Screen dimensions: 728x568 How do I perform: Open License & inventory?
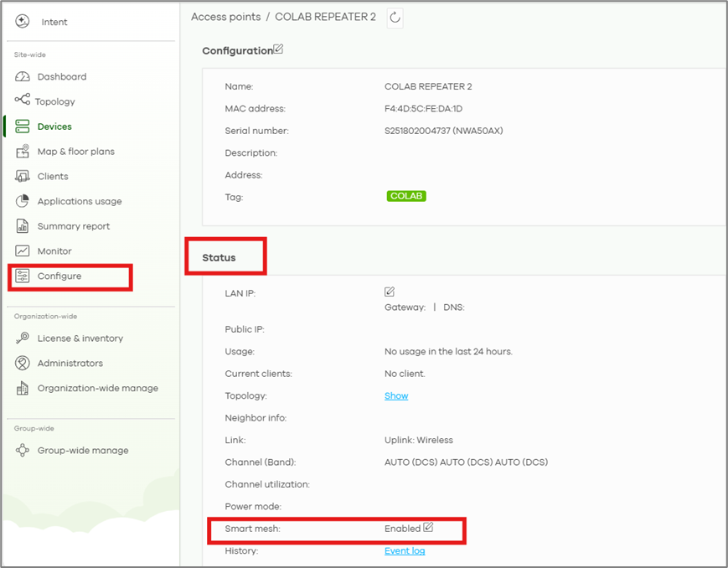(80, 338)
